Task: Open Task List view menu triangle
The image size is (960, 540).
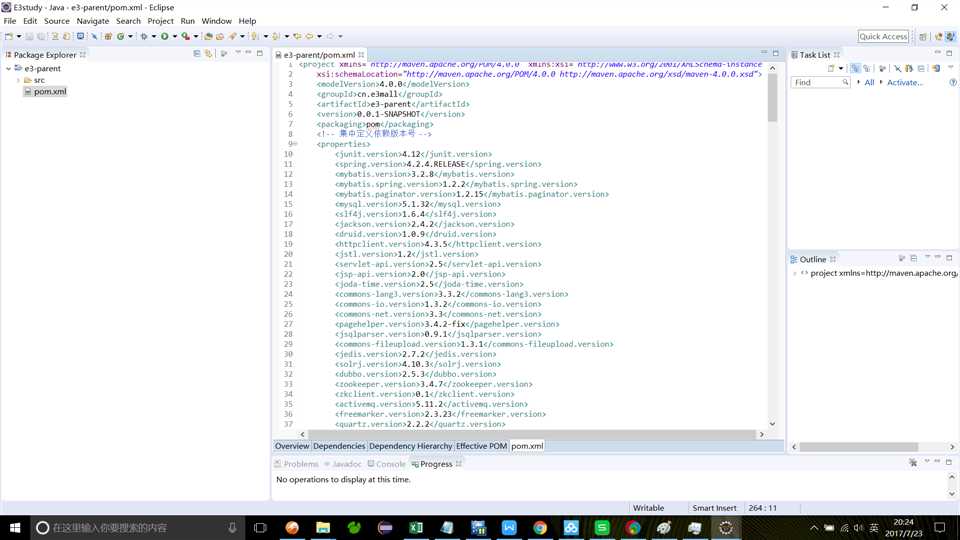Action: (951, 67)
